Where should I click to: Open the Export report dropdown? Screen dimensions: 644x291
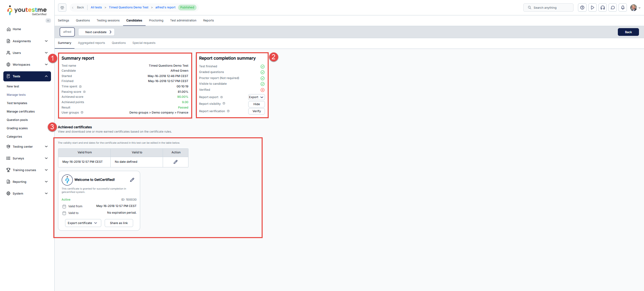pos(256,97)
